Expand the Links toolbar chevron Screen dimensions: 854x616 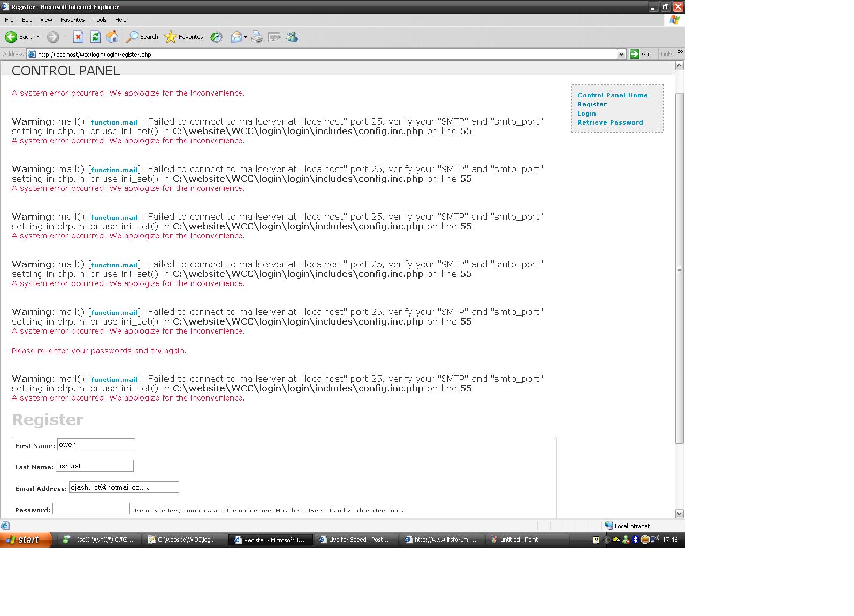point(680,52)
